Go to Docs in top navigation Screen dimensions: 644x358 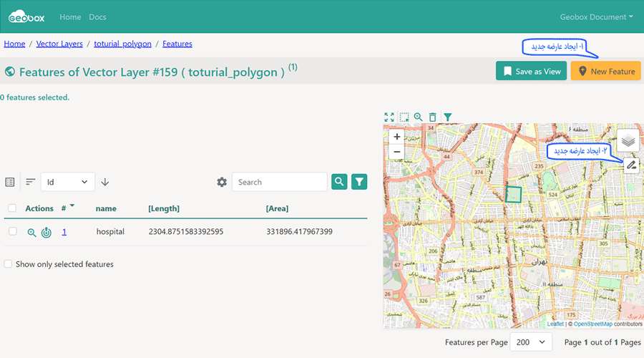[97, 16]
